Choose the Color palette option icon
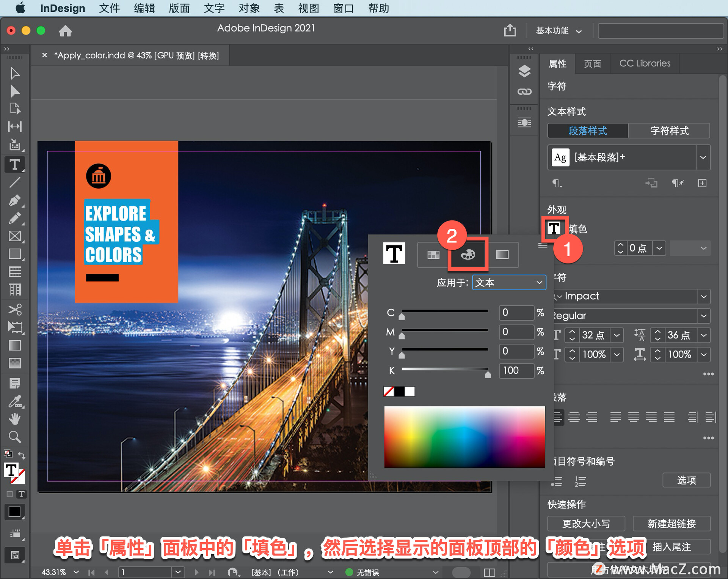 (x=468, y=255)
